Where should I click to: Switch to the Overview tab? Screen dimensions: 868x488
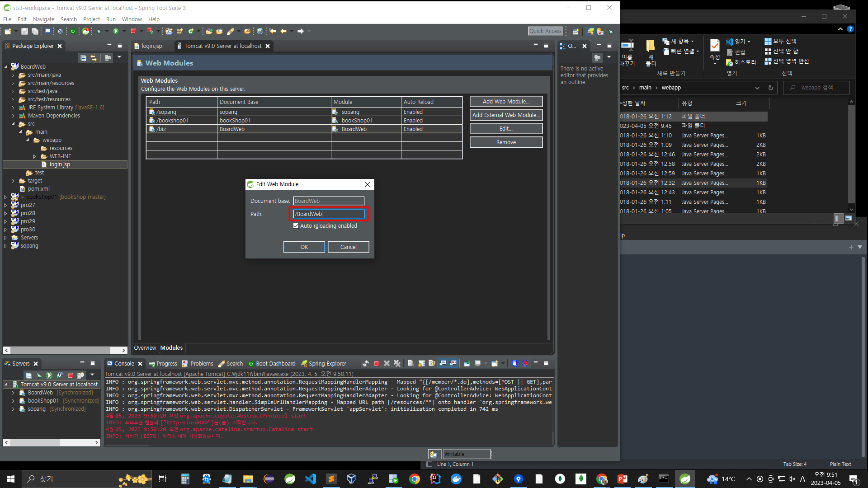(x=145, y=348)
